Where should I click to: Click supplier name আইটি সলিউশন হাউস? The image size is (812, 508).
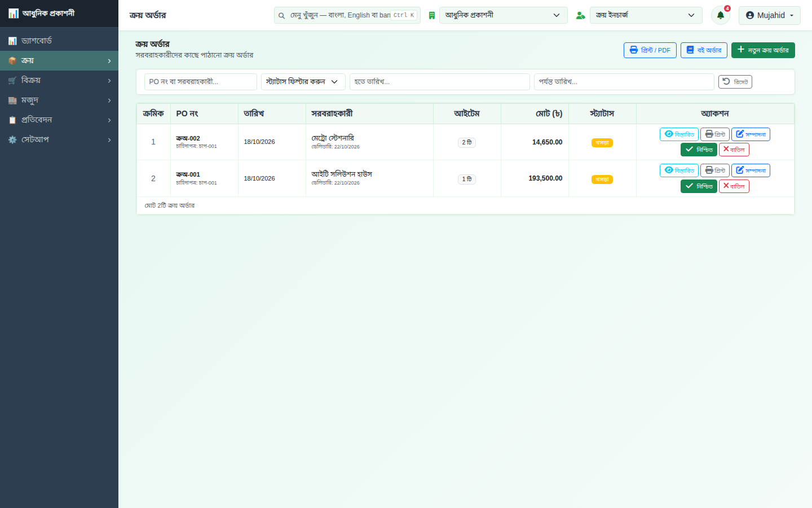tap(342, 174)
